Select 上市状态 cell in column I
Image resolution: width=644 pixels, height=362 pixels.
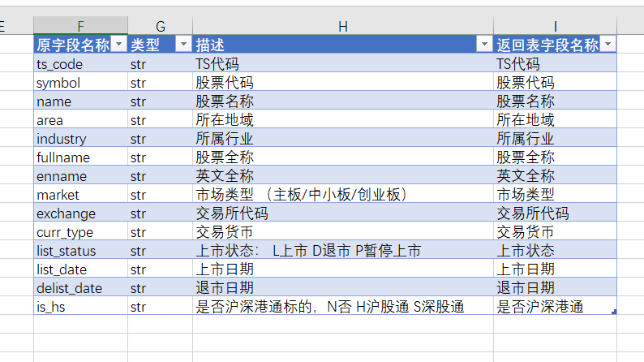(x=555, y=251)
